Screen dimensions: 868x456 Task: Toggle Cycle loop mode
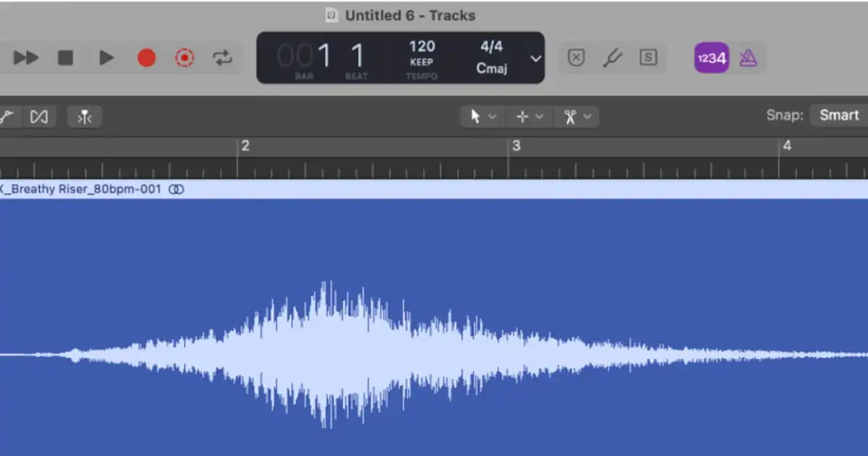click(223, 58)
